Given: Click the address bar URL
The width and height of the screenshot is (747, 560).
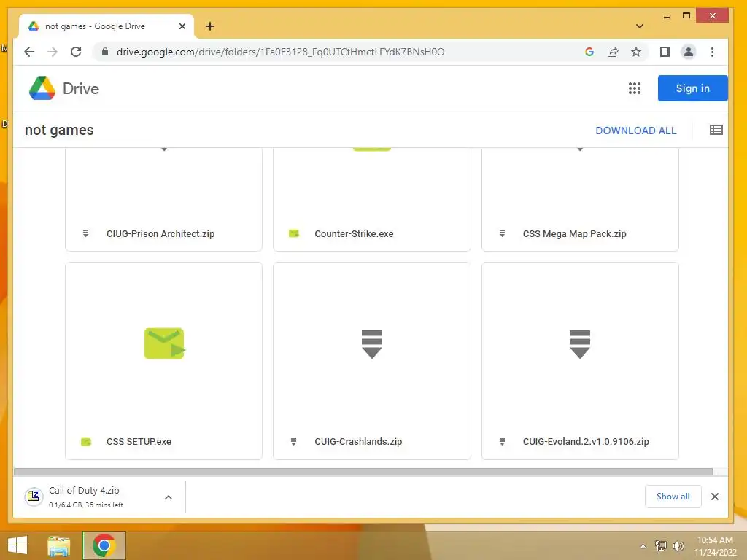Looking at the screenshot, I should pyautogui.click(x=280, y=52).
